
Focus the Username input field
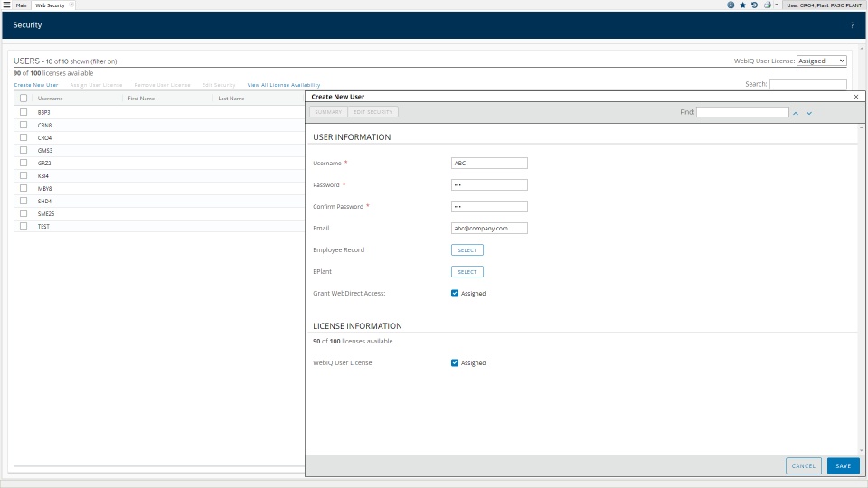pos(489,164)
